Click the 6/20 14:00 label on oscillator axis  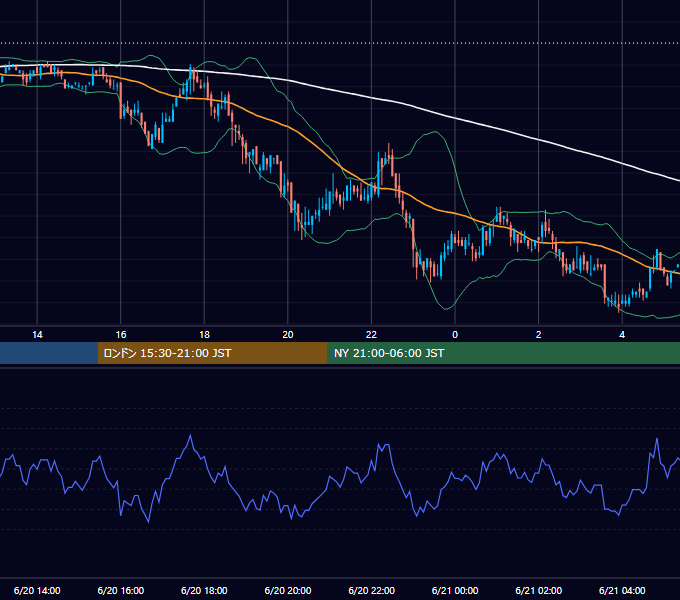point(37,590)
